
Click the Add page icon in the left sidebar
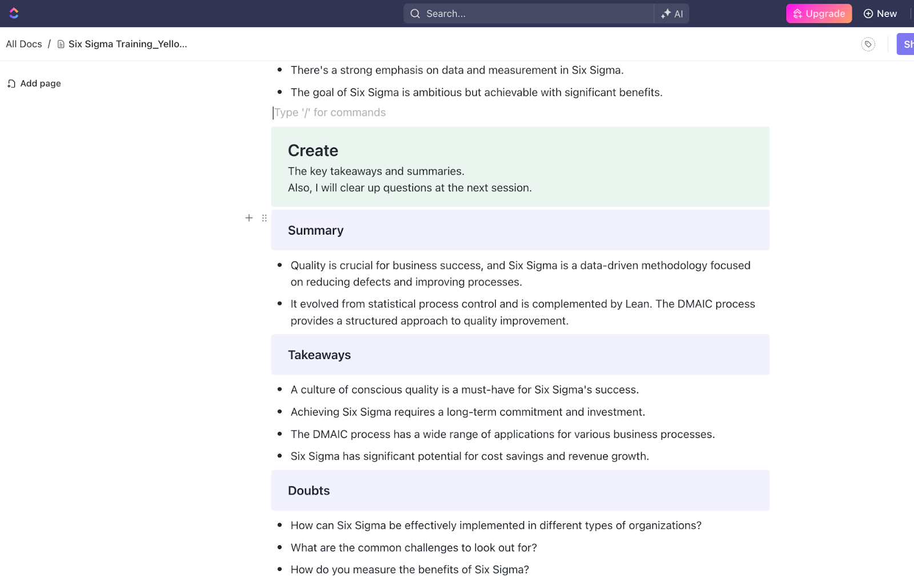click(11, 83)
